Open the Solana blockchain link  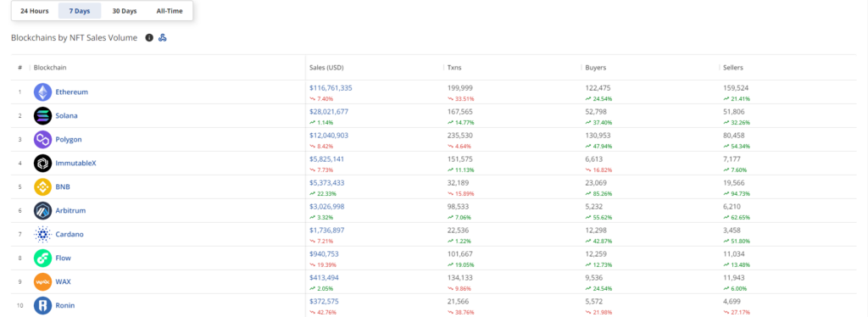pyautogui.click(x=67, y=115)
